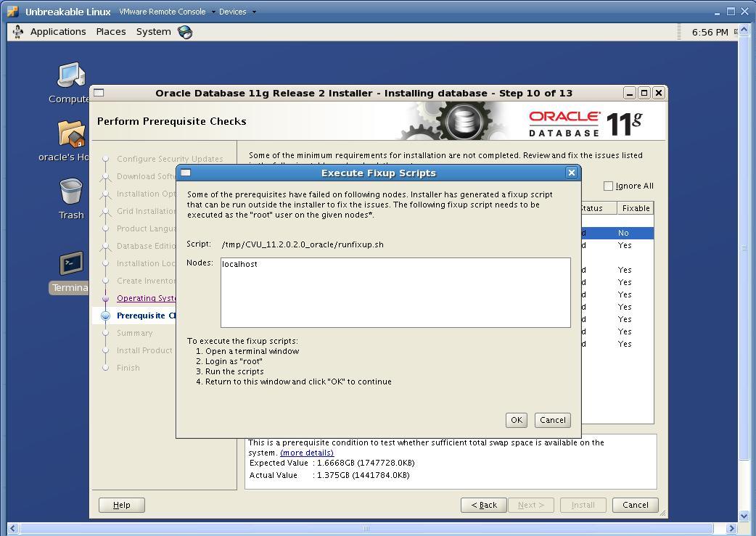Click the Help button
The width and height of the screenshot is (756, 536).
[121, 505]
